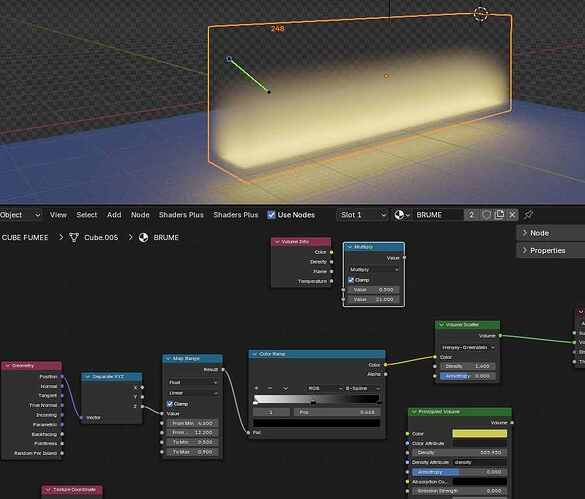The width and height of the screenshot is (585, 499).
Task: Click the Color input socket of Volume Scatter
Action: click(435, 357)
